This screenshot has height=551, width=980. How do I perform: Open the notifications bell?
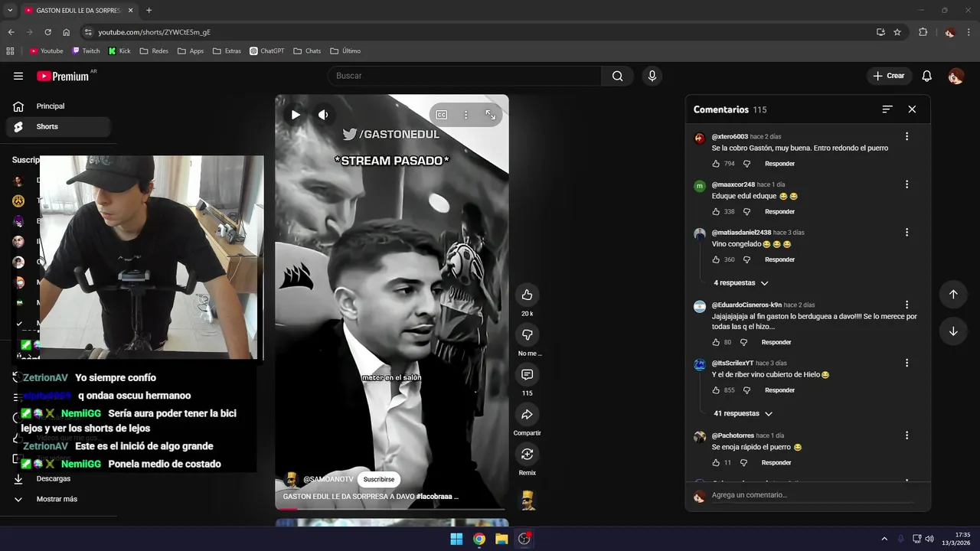(x=926, y=76)
